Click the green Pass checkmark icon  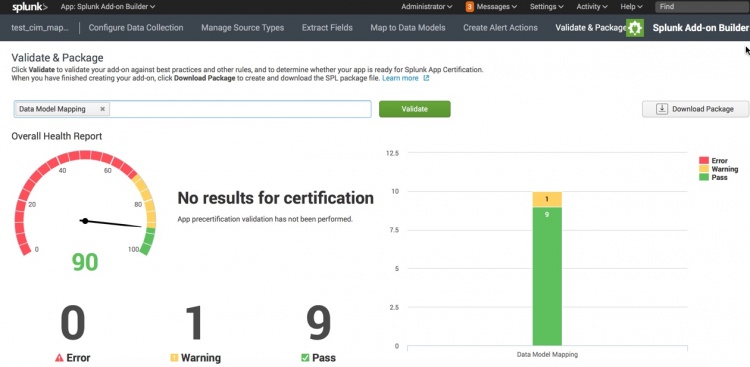click(x=305, y=357)
